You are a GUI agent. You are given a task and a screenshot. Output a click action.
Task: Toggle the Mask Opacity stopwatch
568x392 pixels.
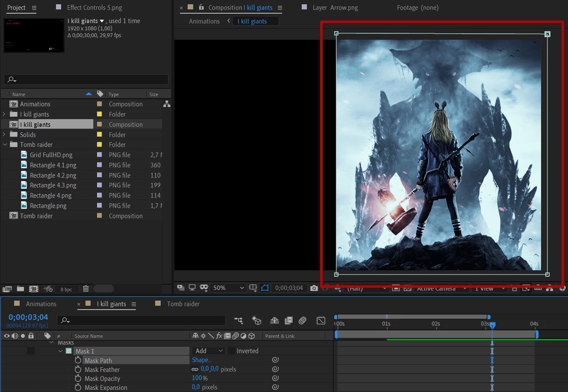click(78, 378)
